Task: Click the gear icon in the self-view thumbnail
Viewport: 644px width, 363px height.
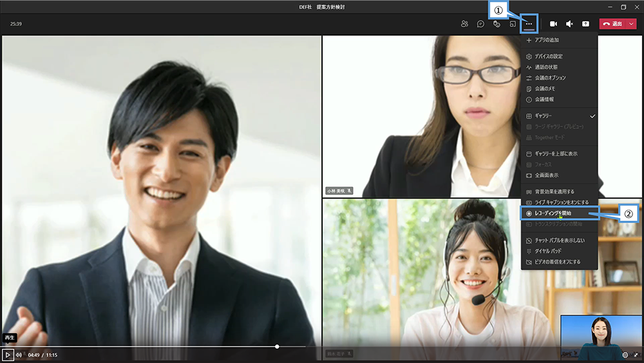Action: pyautogui.click(x=625, y=355)
